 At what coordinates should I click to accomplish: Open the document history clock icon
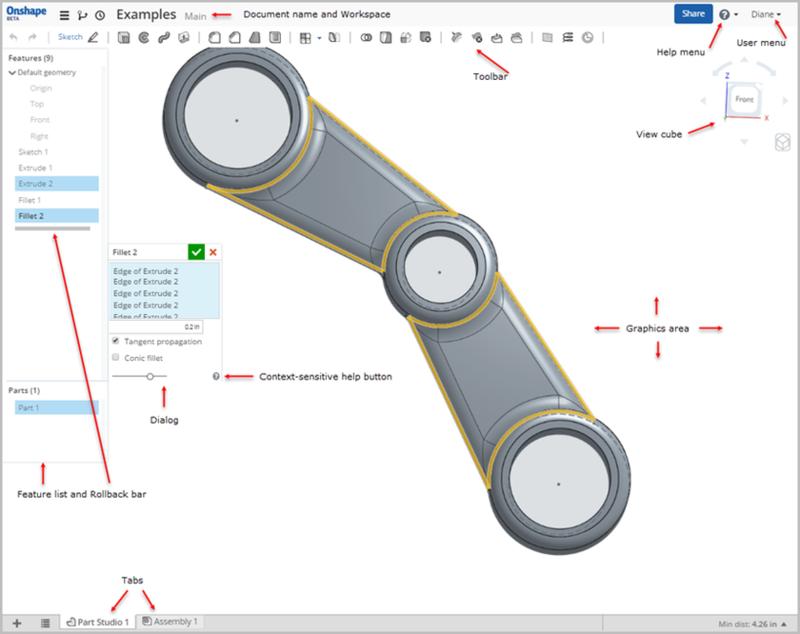click(99, 16)
